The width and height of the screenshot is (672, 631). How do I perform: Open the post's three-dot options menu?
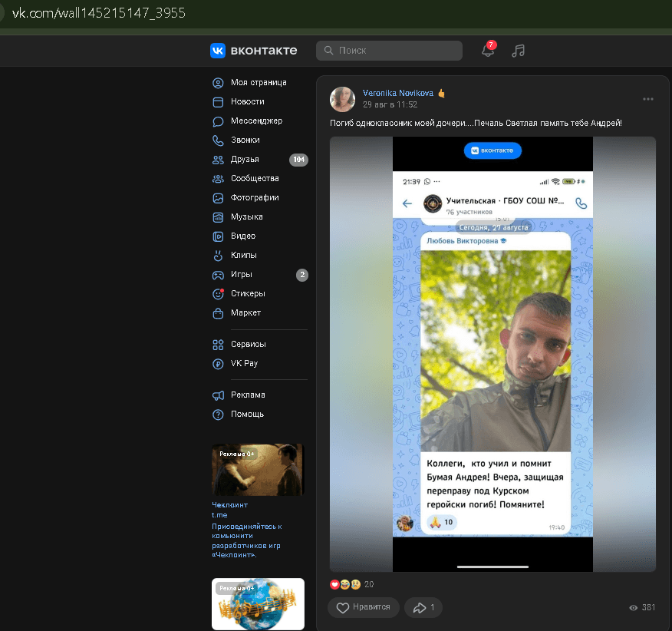648,99
